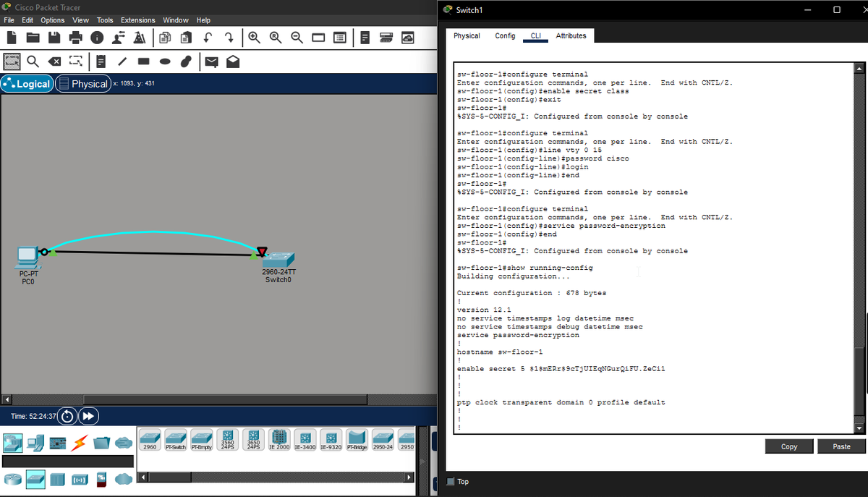This screenshot has height=497, width=868.
Task: Open the Extensions menu
Action: coord(138,20)
